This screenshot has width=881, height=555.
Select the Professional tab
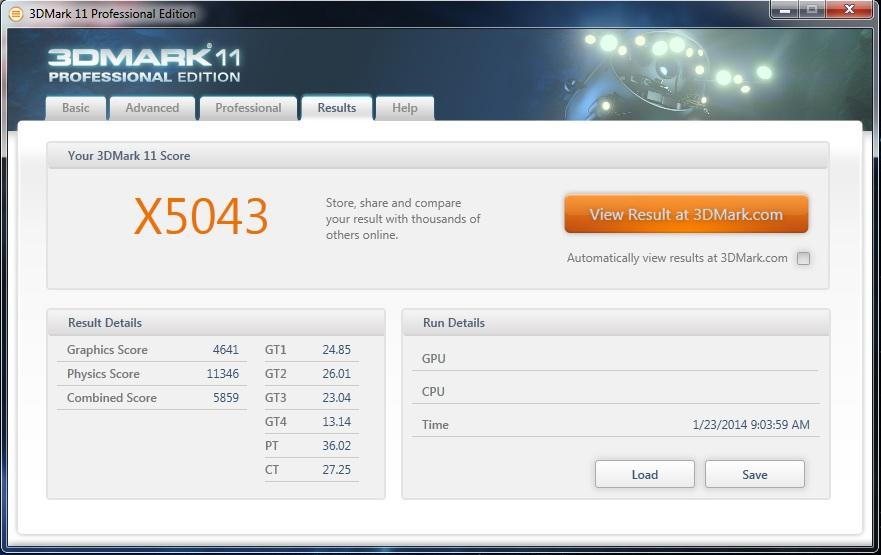[x=248, y=108]
